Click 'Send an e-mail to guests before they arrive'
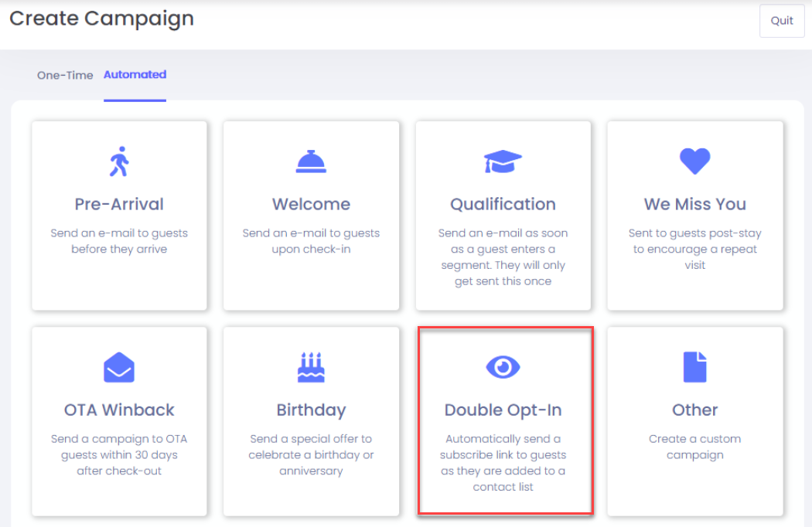812x527 pixels. pyautogui.click(x=119, y=241)
